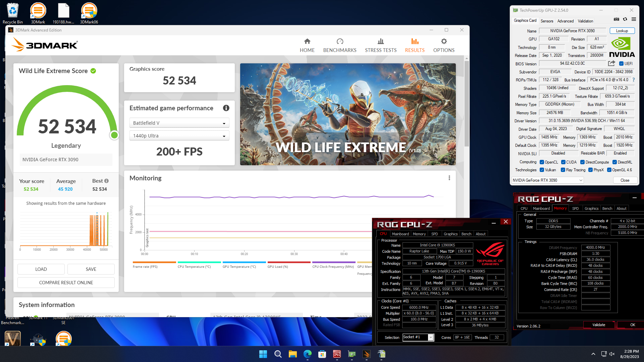The height and width of the screenshot is (362, 644).
Task: Click the ROG CPU-Z taskbar icon
Action: click(337, 354)
